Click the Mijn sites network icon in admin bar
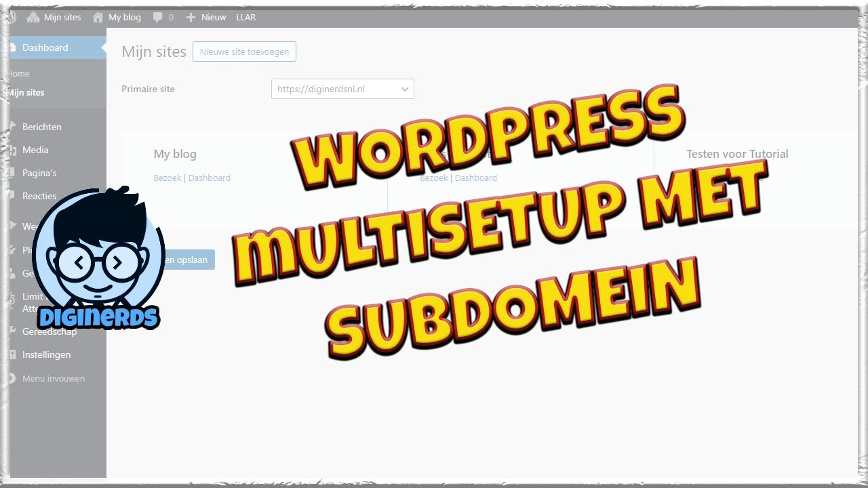This screenshot has width=868, height=488. [33, 18]
